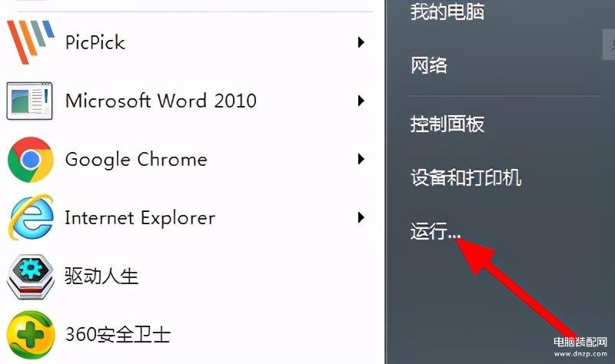Expand the Microsoft Word 2010 jump list arrow

pyautogui.click(x=361, y=101)
